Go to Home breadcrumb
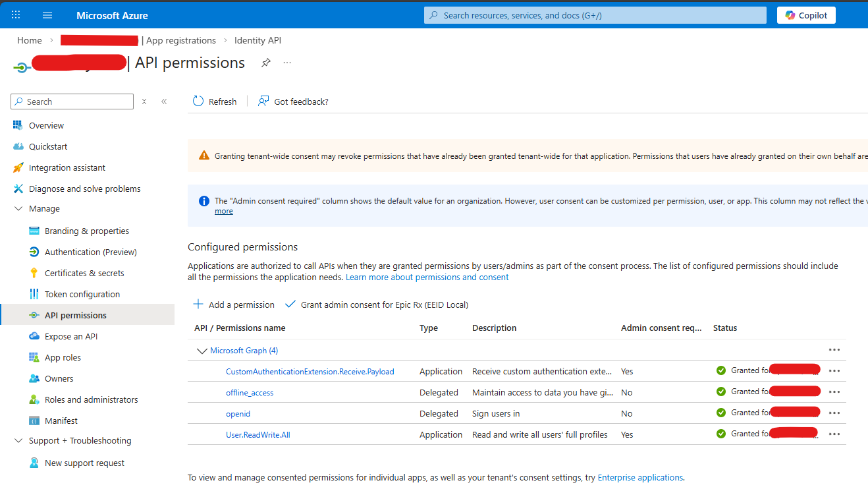This screenshot has width=868, height=495. click(29, 40)
